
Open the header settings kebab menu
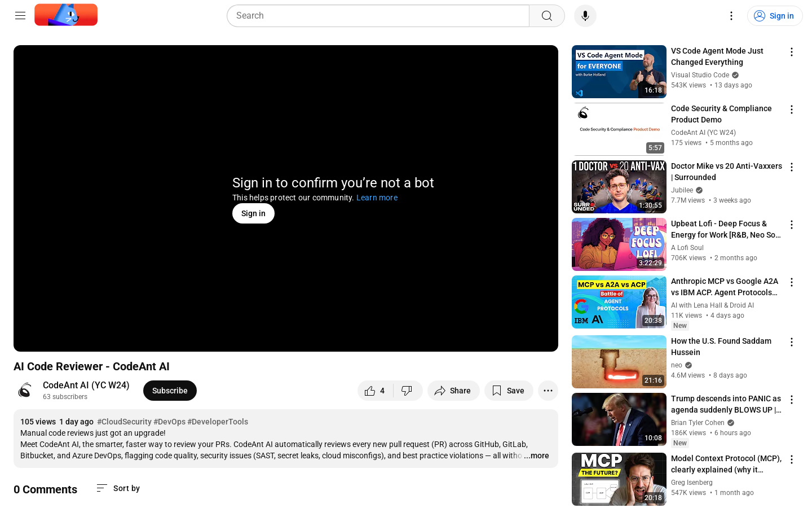(x=731, y=16)
